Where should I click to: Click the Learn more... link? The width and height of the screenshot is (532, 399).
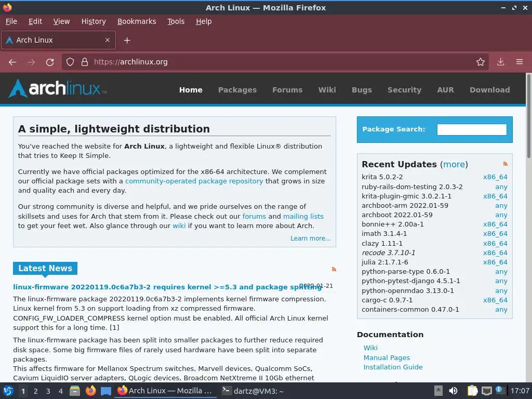311,238
